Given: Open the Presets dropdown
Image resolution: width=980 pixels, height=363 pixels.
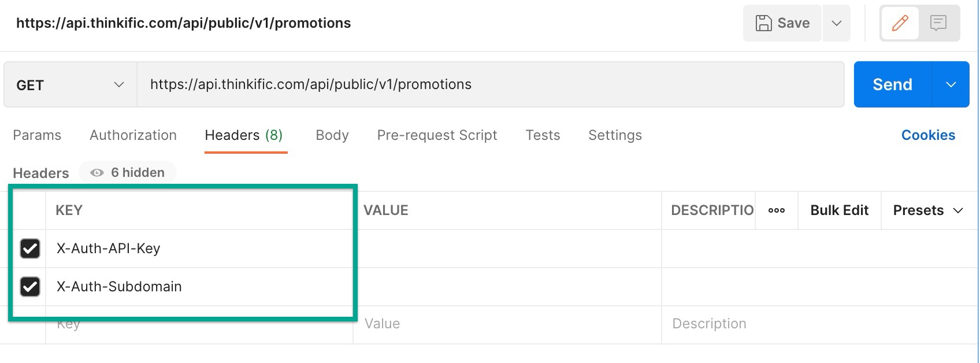Looking at the screenshot, I should 928,210.
